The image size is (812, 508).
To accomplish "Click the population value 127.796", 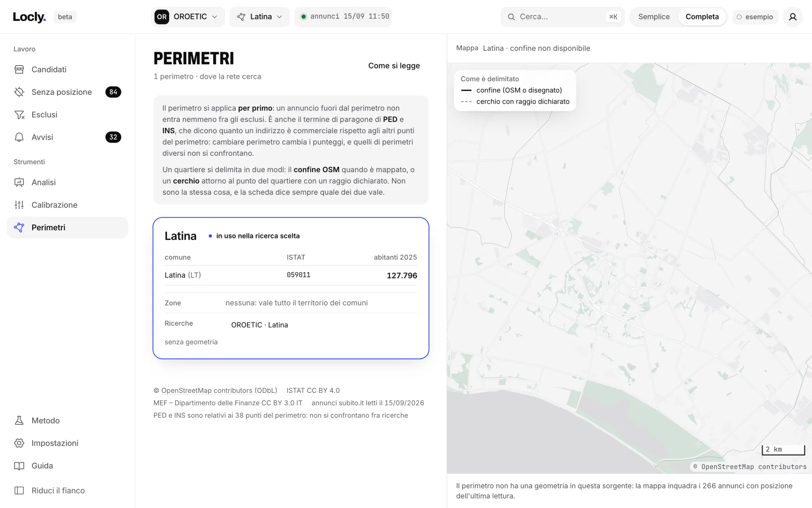I will (402, 276).
